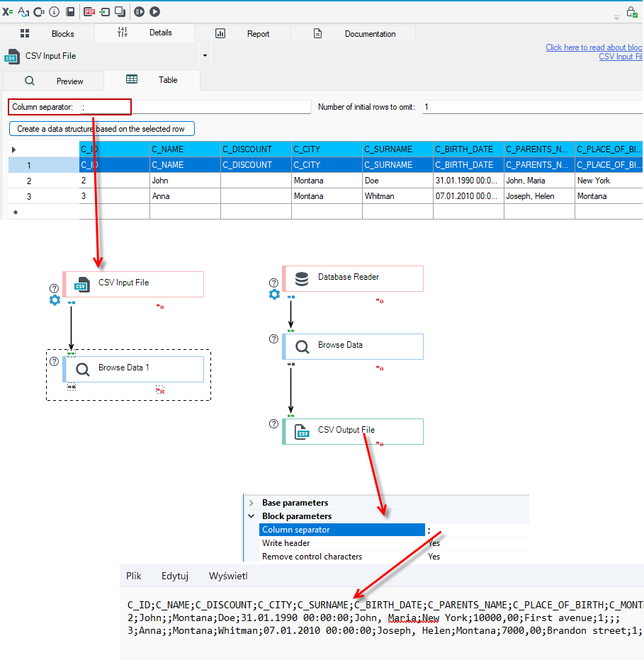Open the C# script toolbar icon
The width and height of the screenshot is (644, 660).
39,12
